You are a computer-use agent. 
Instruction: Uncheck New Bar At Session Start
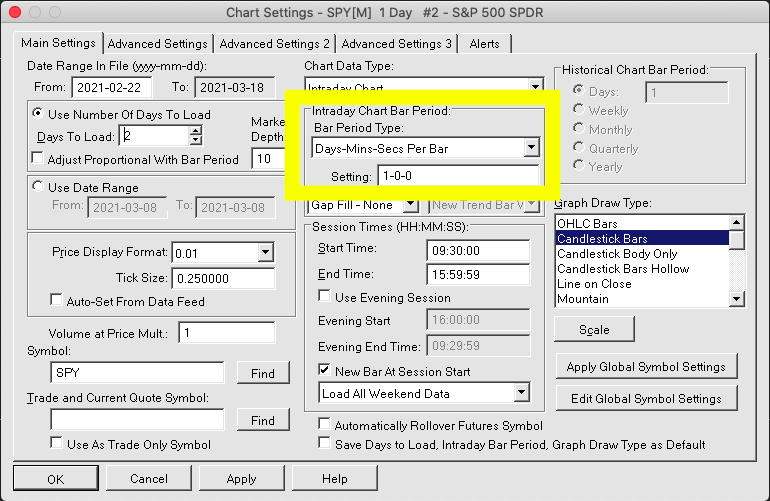(x=324, y=370)
